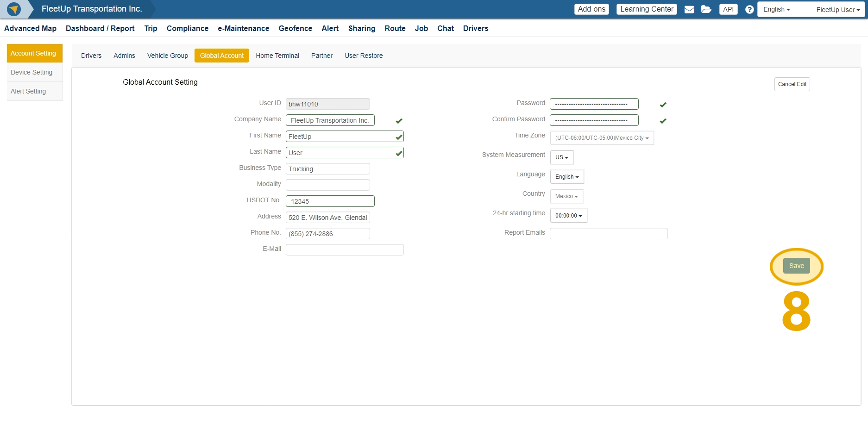
Task: Edit the Business Type field
Action: (x=328, y=169)
